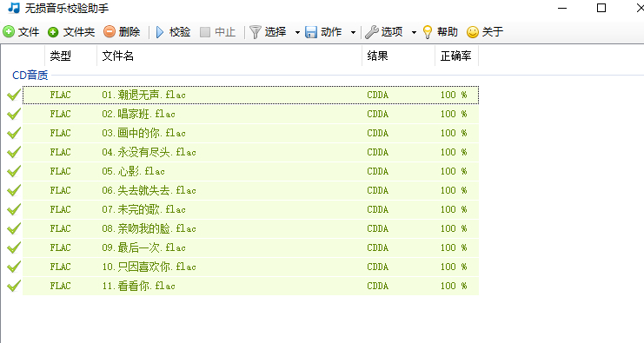Click green checkmark beside 02.唱家班.flac
The width and height of the screenshot is (644, 343).
click(x=14, y=114)
